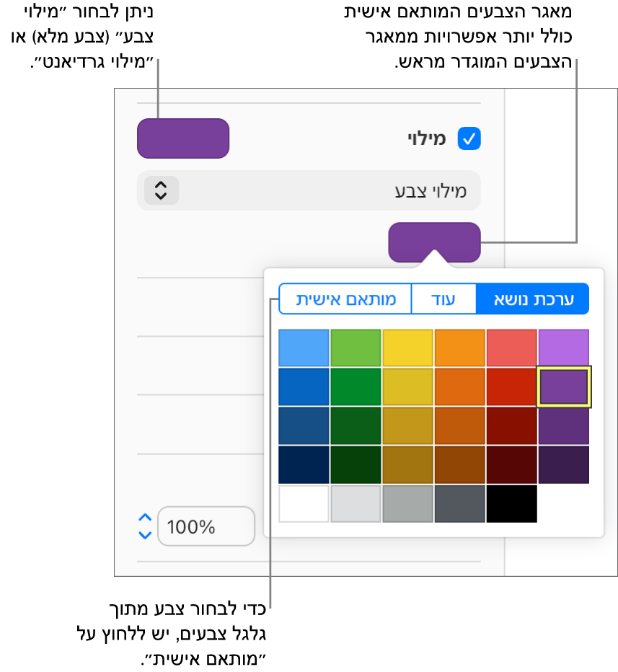Select the highlighted purple swatch in grid

coord(564,386)
